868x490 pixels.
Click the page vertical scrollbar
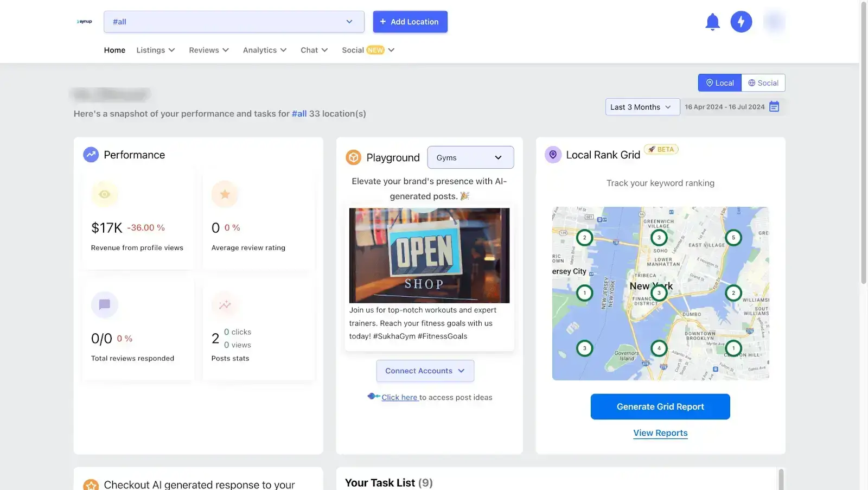864,142
